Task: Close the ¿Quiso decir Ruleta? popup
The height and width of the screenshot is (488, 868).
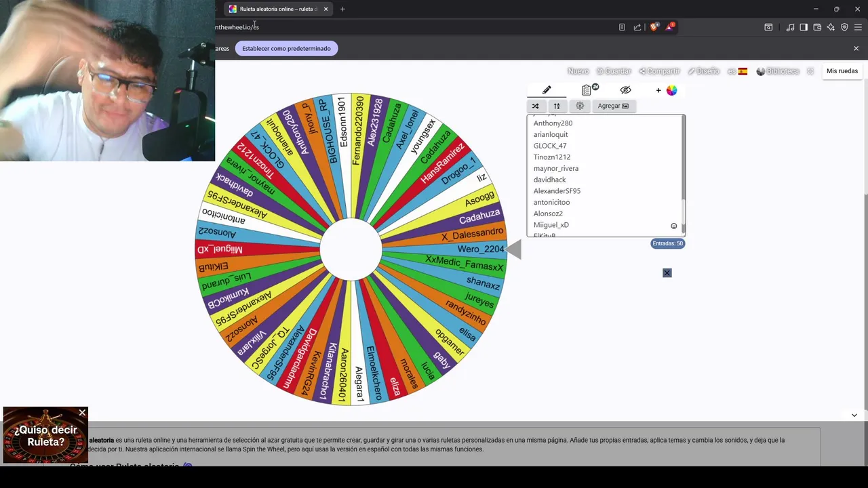Action: pos(82,412)
